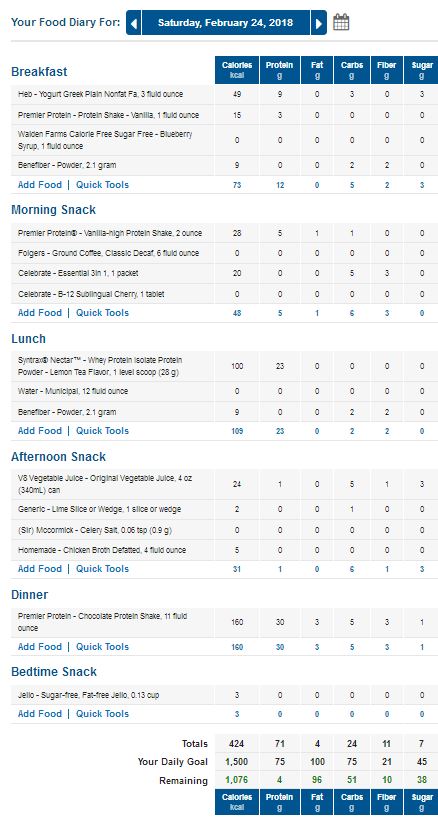Image resolution: width=438 pixels, height=819 pixels.
Task: Add Food under Breakfast
Action: click(40, 184)
